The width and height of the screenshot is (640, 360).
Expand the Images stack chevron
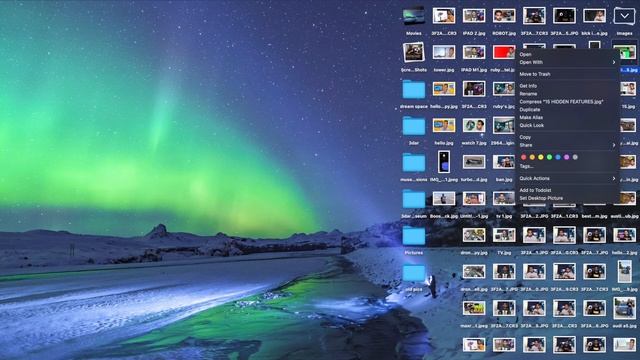tap(624, 16)
